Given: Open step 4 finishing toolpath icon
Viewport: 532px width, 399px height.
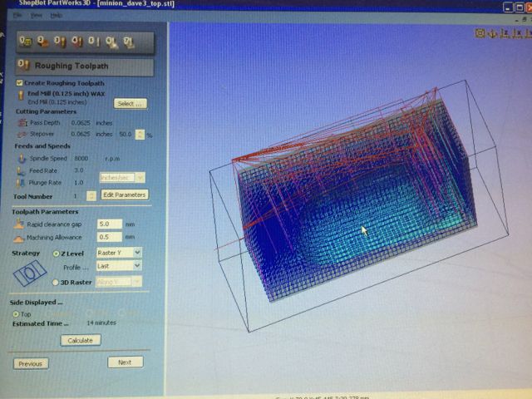Looking at the screenshot, I should (77, 42).
